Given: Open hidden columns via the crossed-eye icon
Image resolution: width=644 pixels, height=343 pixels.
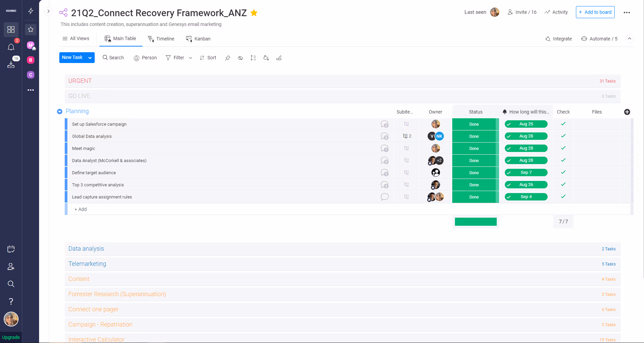Looking at the screenshot, I should coord(240,58).
